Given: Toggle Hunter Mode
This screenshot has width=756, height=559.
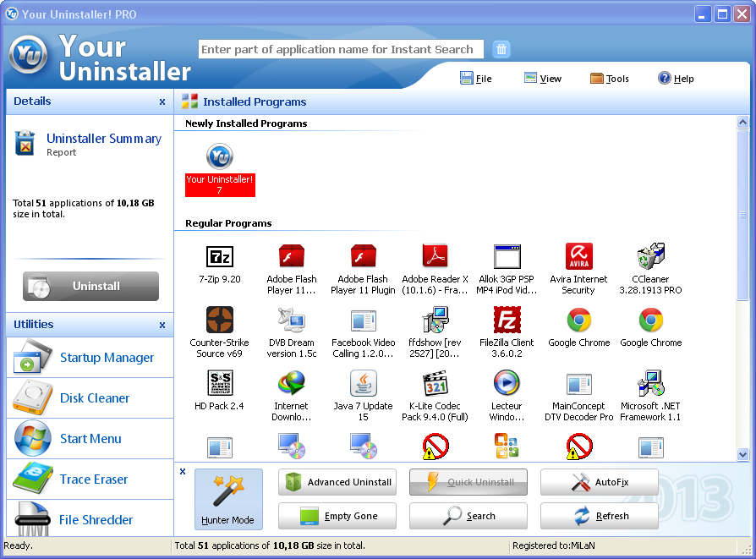Looking at the screenshot, I should tap(228, 499).
